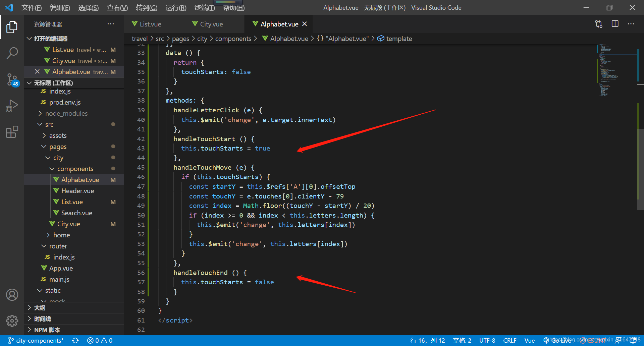Expand the home folder
This screenshot has height=346, width=644.
(x=74, y=235)
